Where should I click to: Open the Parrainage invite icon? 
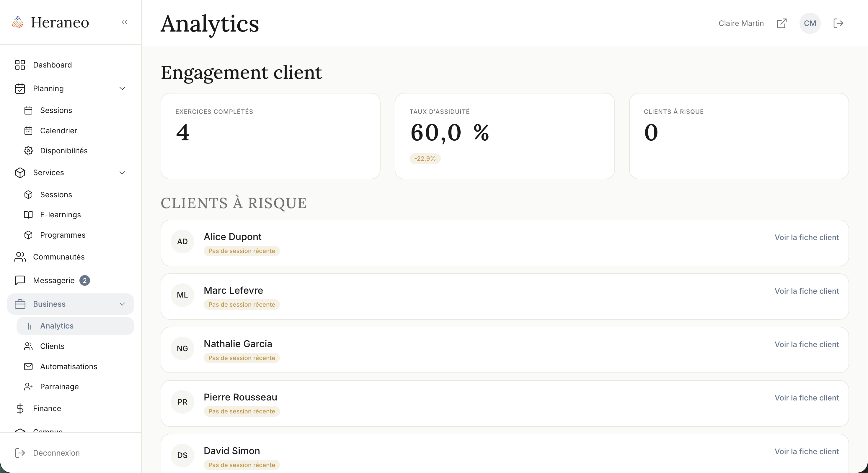click(29, 387)
